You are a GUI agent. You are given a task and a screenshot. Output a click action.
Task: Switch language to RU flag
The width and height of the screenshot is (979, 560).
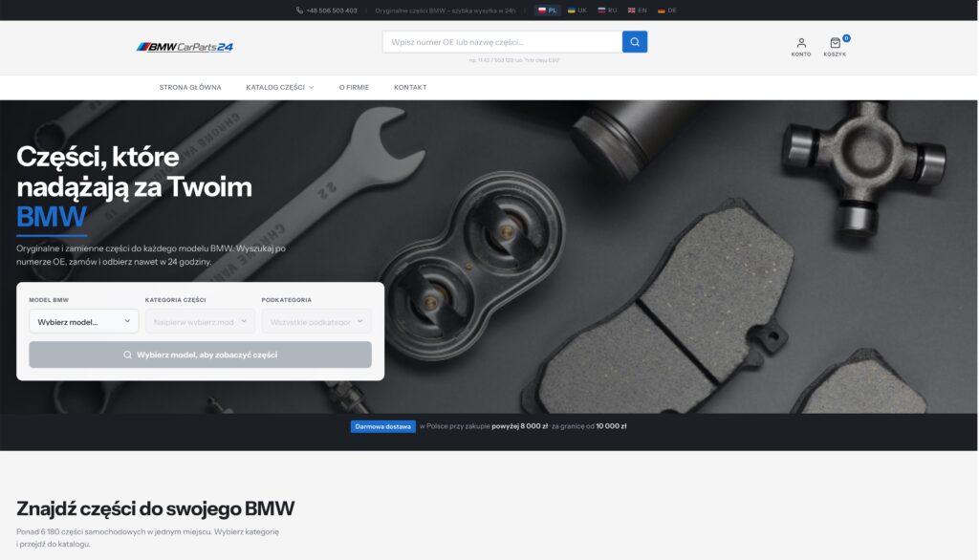pos(607,10)
